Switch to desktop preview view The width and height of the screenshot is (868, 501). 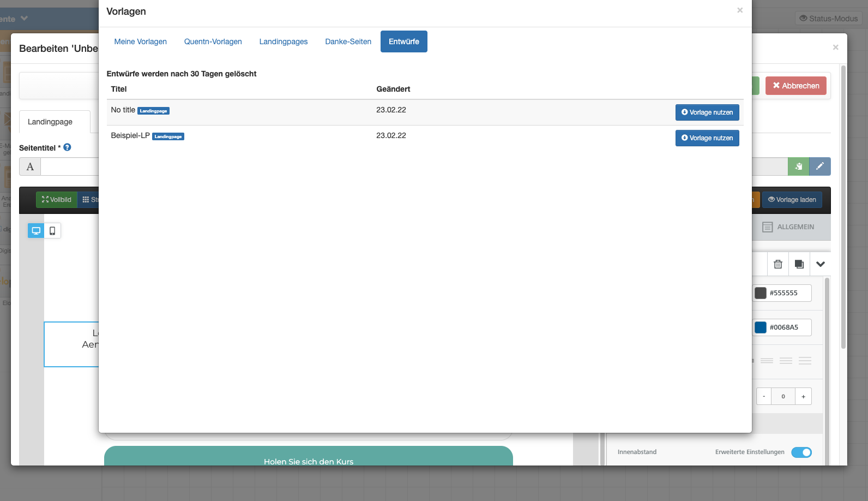coord(36,231)
